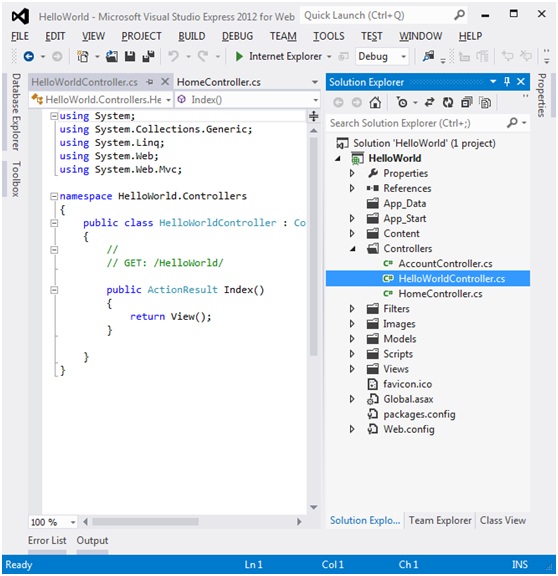
Task: Click the editor horizontal scrollbar thumb
Action: point(145,522)
